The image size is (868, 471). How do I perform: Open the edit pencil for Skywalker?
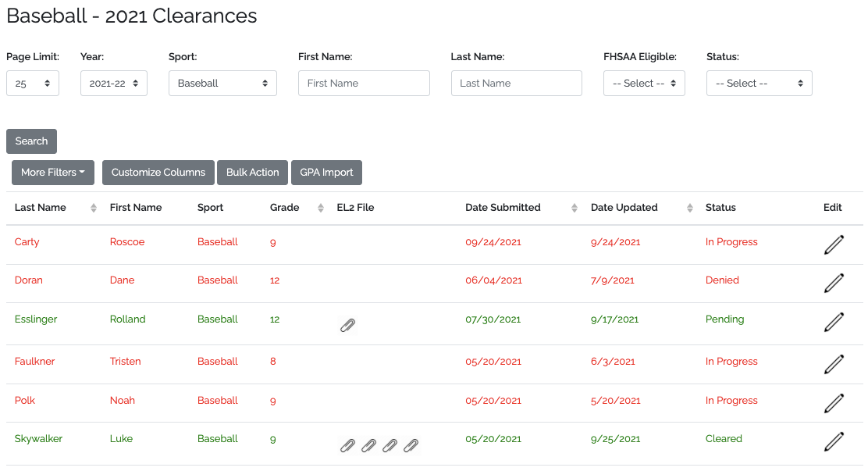[834, 441]
